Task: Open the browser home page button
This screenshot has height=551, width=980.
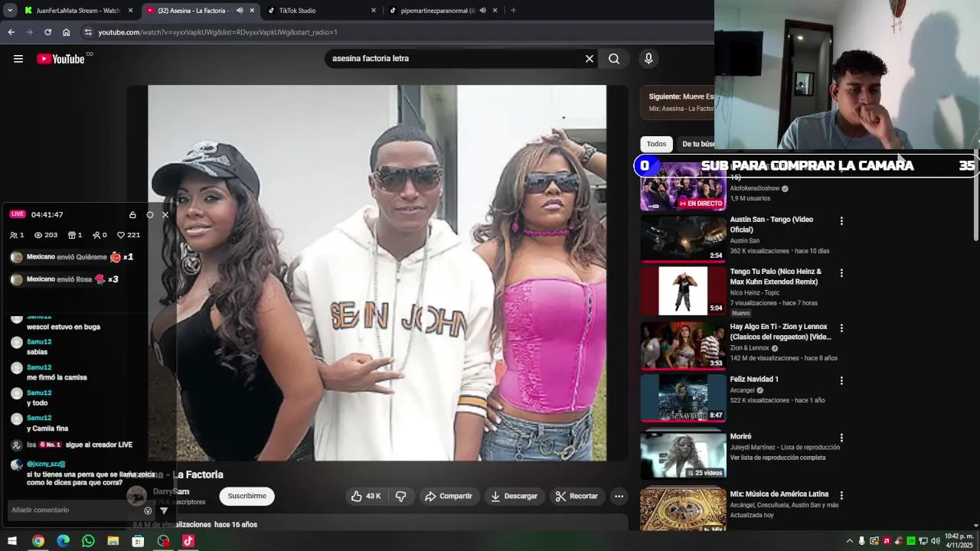Action: [67, 32]
